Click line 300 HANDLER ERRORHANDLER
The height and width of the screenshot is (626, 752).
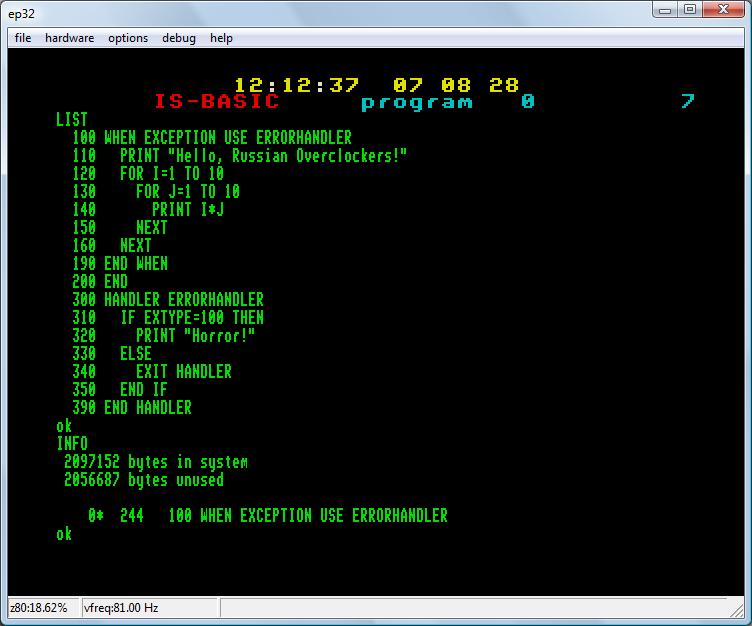(168, 300)
